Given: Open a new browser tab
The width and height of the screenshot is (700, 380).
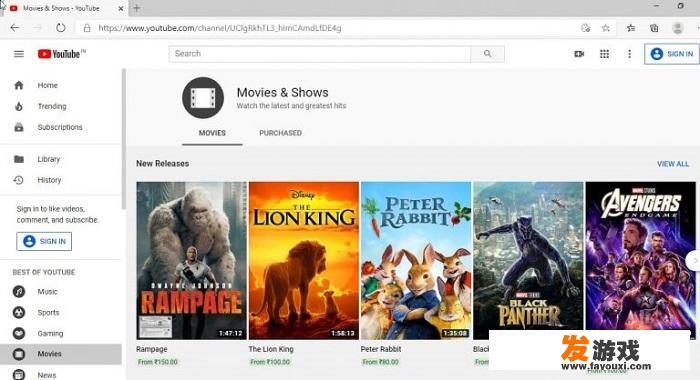Looking at the screenshot, I should click(137, 8).
